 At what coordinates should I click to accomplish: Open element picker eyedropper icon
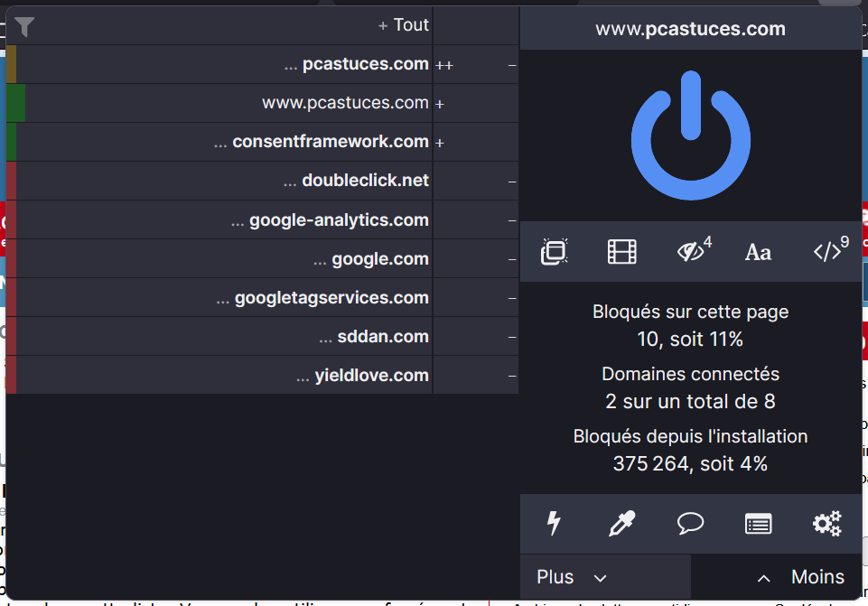[x=622, y=523]
